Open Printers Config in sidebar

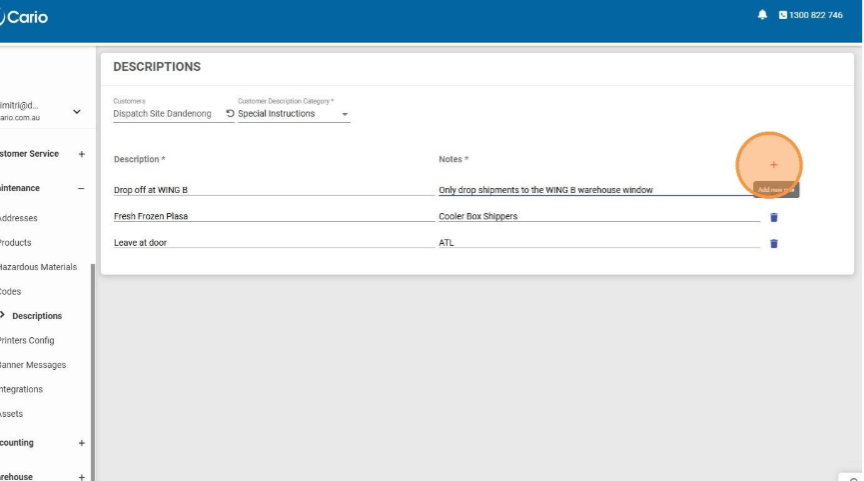click(27, 341)
